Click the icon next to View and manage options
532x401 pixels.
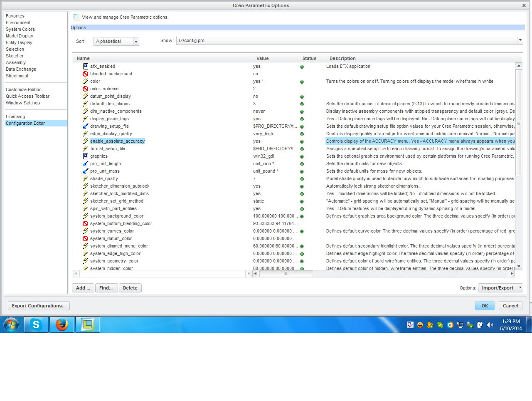(x=77, y=17)
